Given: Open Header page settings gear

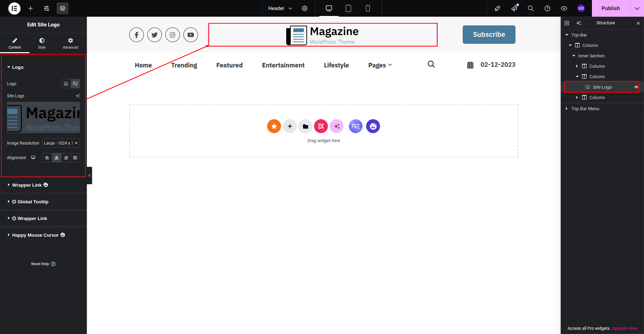Looking at the screenshot, I should click(x=305, y=8).
